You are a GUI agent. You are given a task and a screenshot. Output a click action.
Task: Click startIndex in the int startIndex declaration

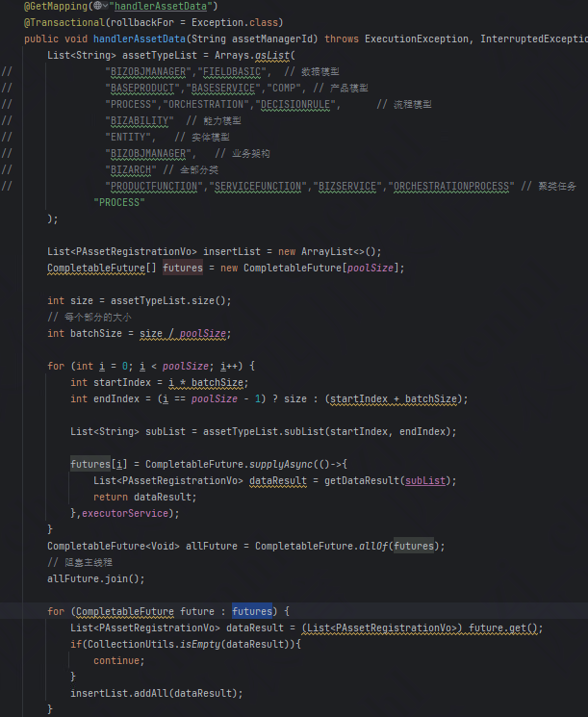click(x=122, y=382)
